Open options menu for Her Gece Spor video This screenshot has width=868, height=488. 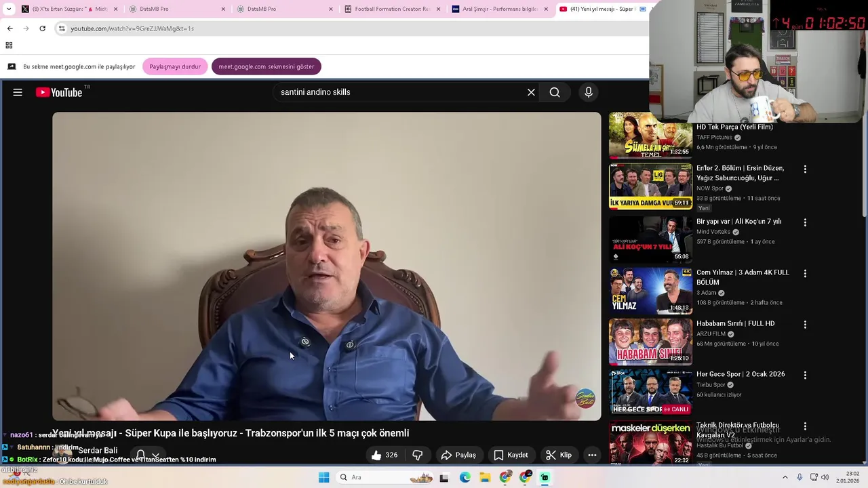805,375
